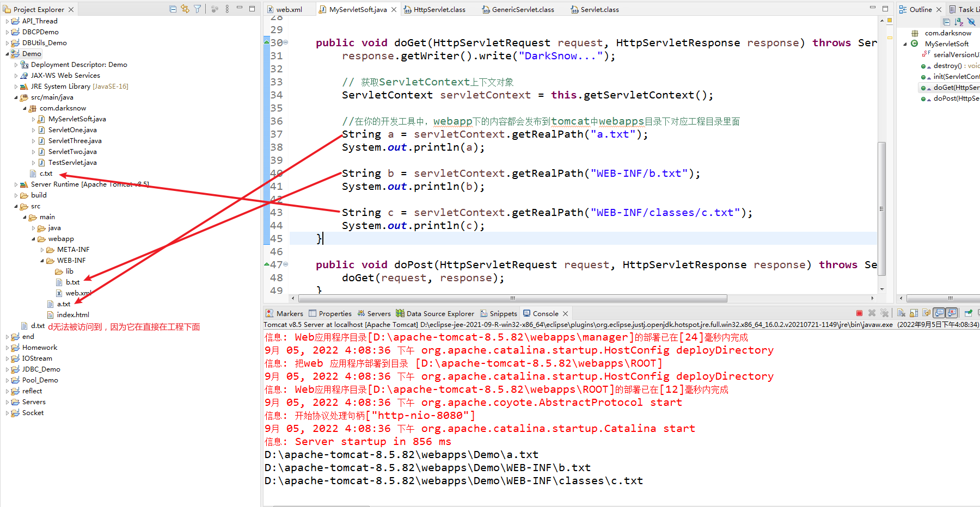980x507 pixels.
Task: Click the d.txt file icon
Action: (24, 326)
